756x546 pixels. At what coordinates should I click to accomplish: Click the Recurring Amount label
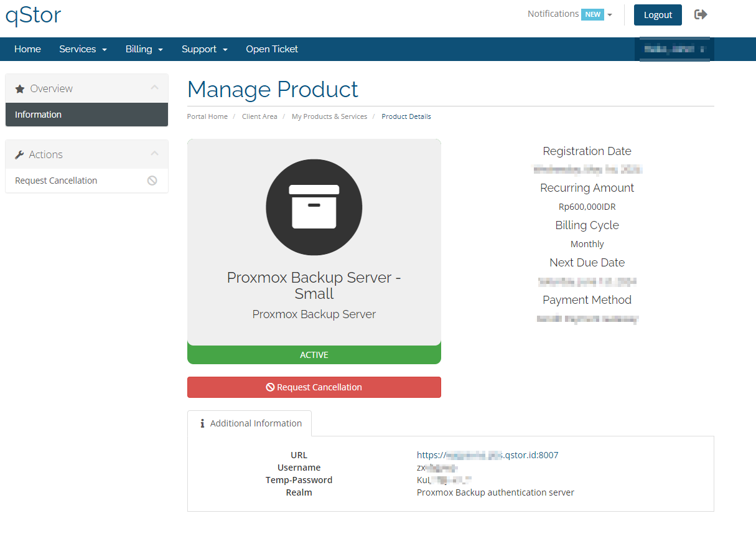pos(587,188)
